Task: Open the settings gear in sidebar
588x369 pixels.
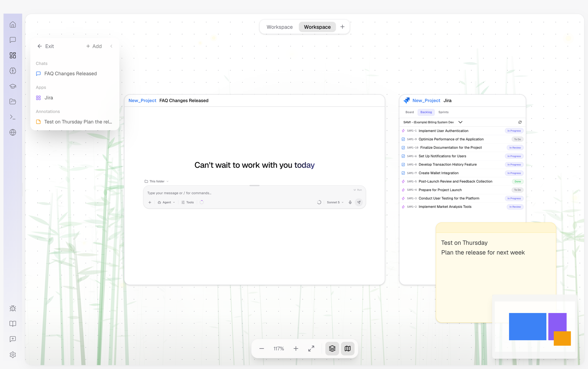Action: pyautogui.click(x=13, y=355)
